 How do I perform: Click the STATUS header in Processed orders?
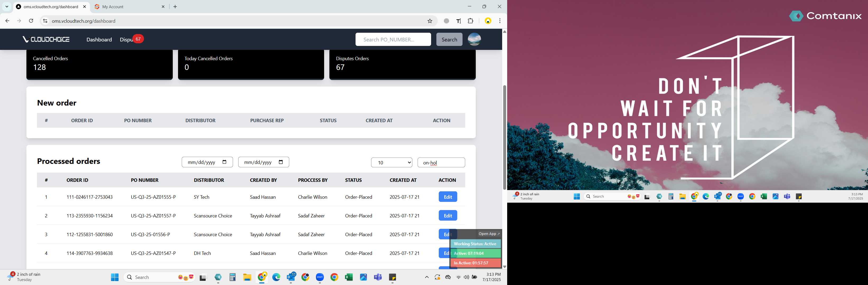(x=353, y=180)
